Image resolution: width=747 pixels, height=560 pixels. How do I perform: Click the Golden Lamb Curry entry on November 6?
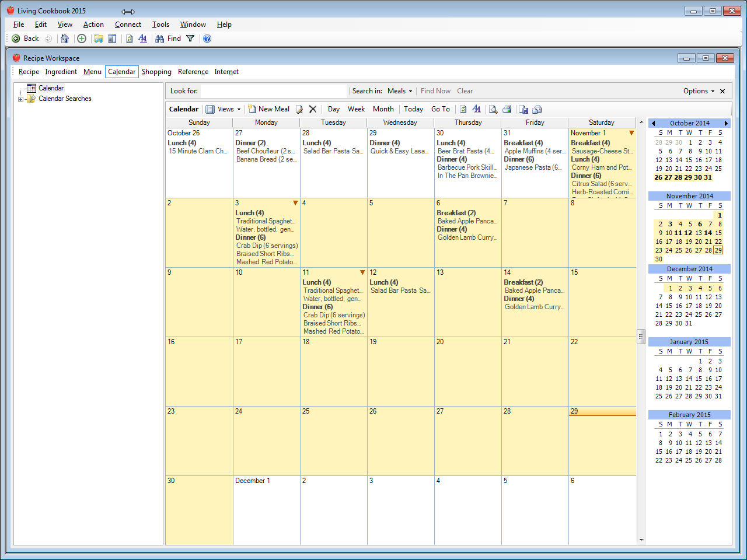(x=467, y=237)
